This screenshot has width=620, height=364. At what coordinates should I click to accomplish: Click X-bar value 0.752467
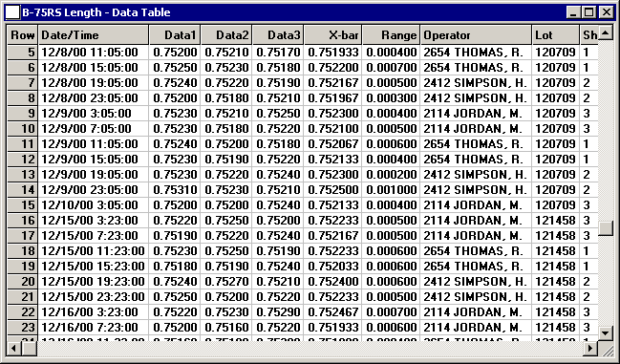pos(333,312)
